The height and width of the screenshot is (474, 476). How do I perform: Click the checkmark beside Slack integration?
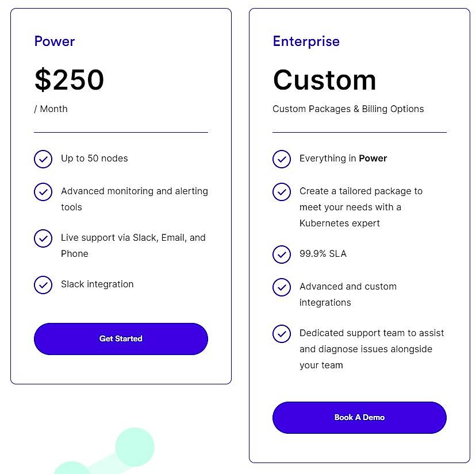tap(43, 285)
